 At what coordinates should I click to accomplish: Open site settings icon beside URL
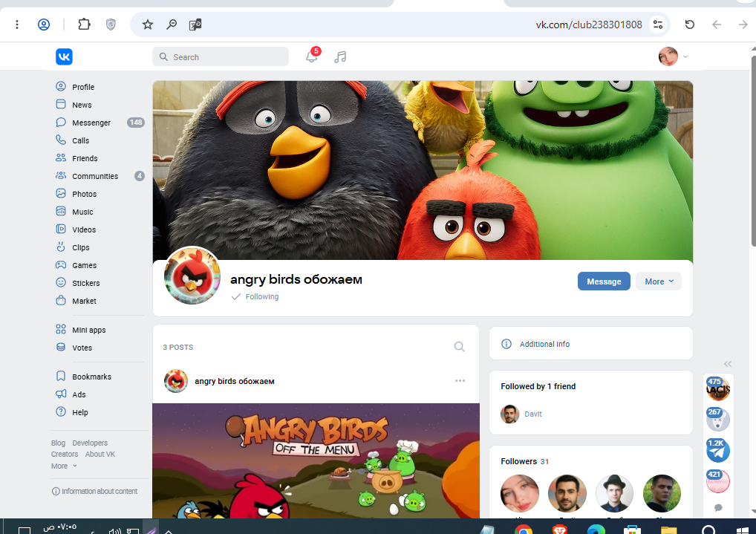(658, 24)
